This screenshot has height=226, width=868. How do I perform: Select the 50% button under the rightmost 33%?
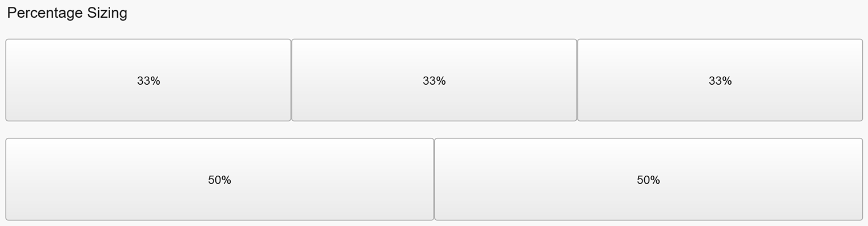point(649,179)
